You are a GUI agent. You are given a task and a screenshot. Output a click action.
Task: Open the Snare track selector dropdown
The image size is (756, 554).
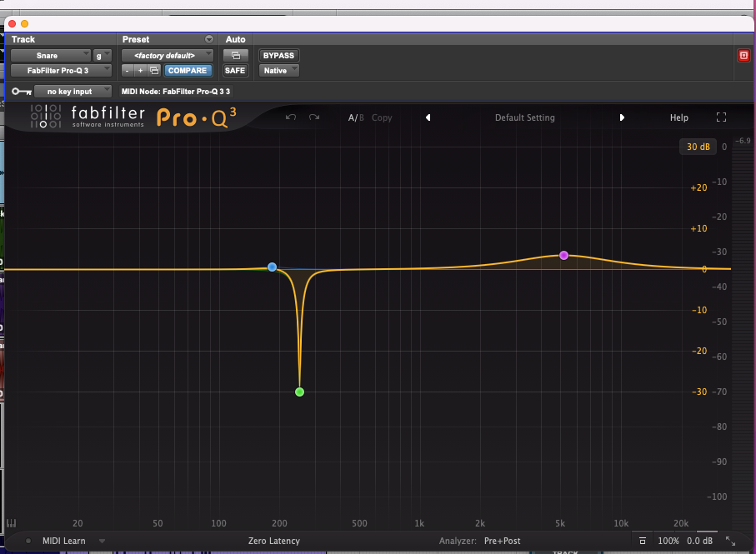tap(51, 55)
